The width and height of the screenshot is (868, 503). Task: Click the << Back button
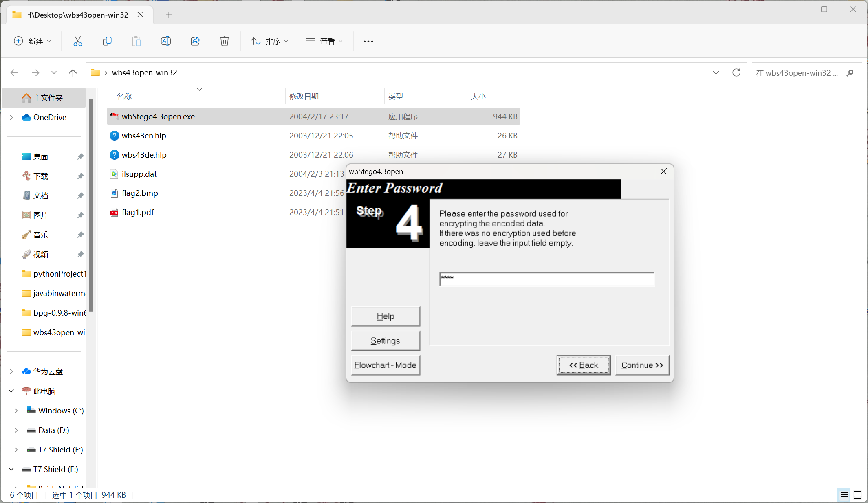point(584,365)
